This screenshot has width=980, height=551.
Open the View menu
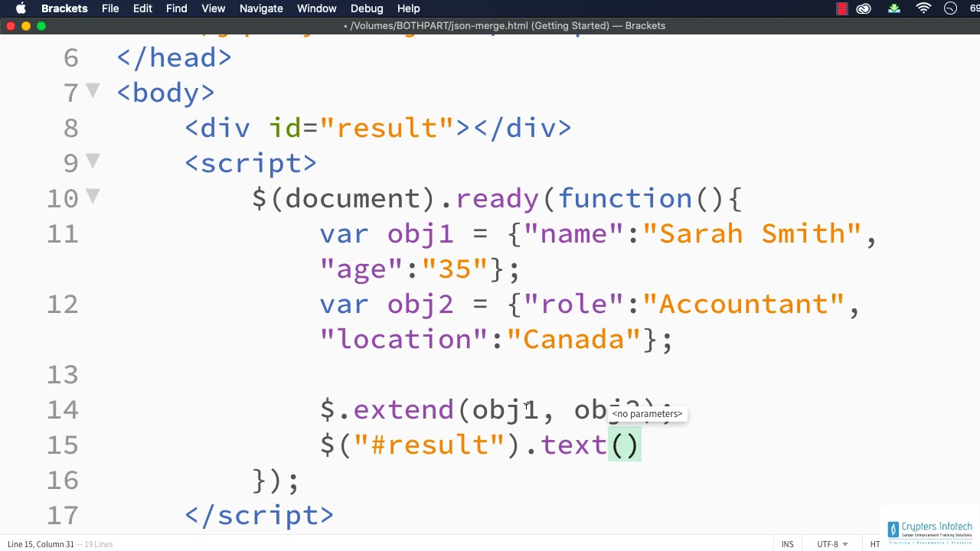pyautogui.click(x=214, y=8)
